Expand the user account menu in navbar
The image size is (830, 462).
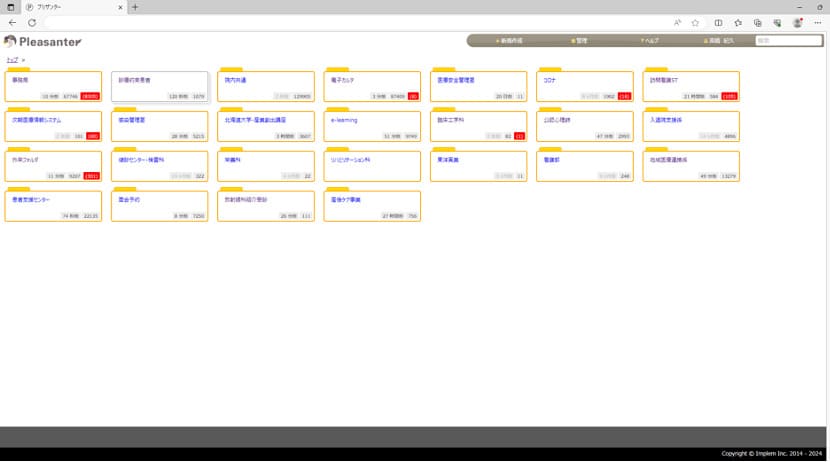(x=718, y=41)
